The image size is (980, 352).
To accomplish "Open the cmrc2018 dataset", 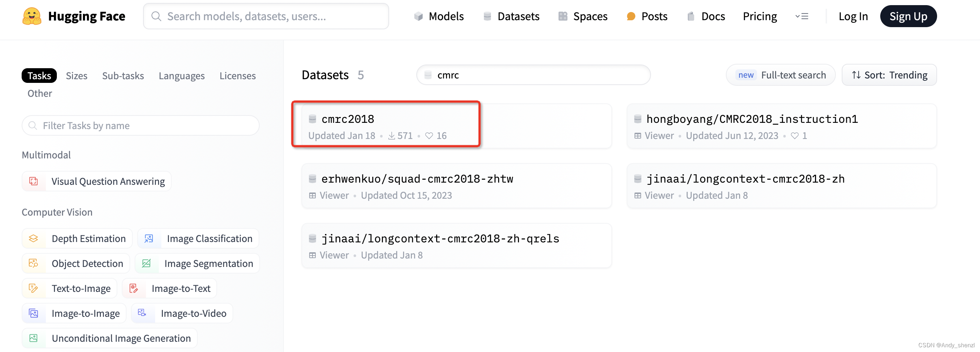I will [457, 126].
